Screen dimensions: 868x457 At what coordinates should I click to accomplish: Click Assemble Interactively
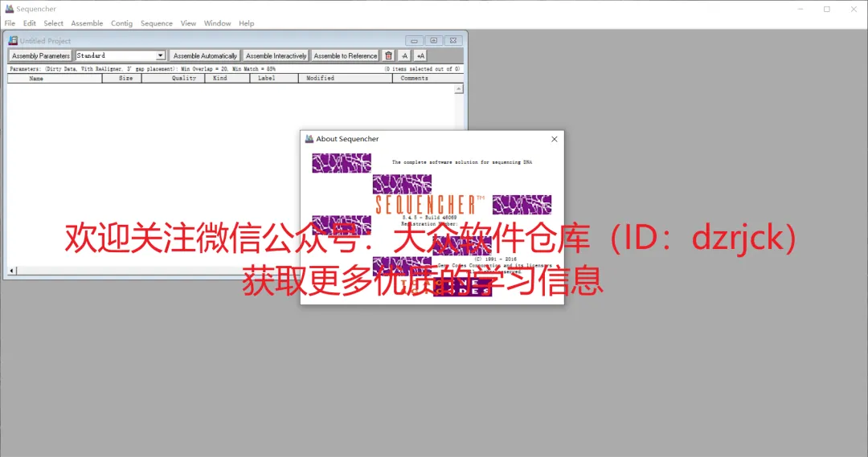276,56
